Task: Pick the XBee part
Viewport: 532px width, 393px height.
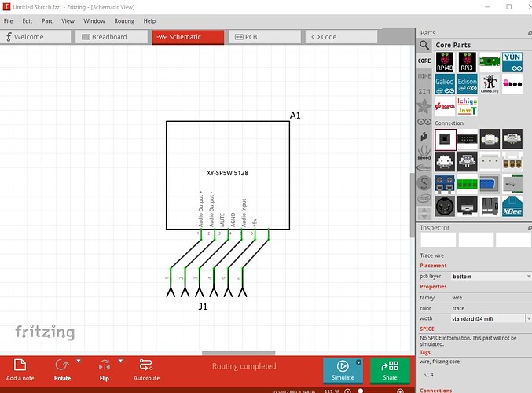Action: pos(512,207)
